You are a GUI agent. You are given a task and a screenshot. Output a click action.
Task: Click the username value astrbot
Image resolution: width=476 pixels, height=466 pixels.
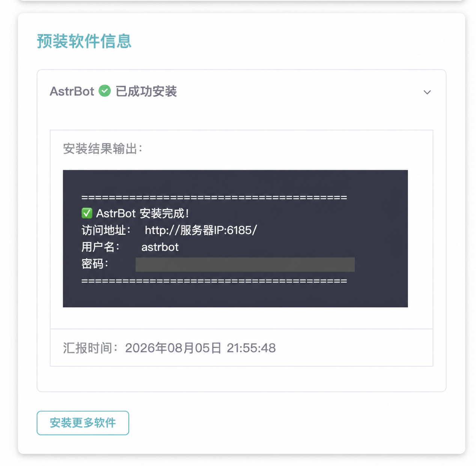click(x=160, y=247)
